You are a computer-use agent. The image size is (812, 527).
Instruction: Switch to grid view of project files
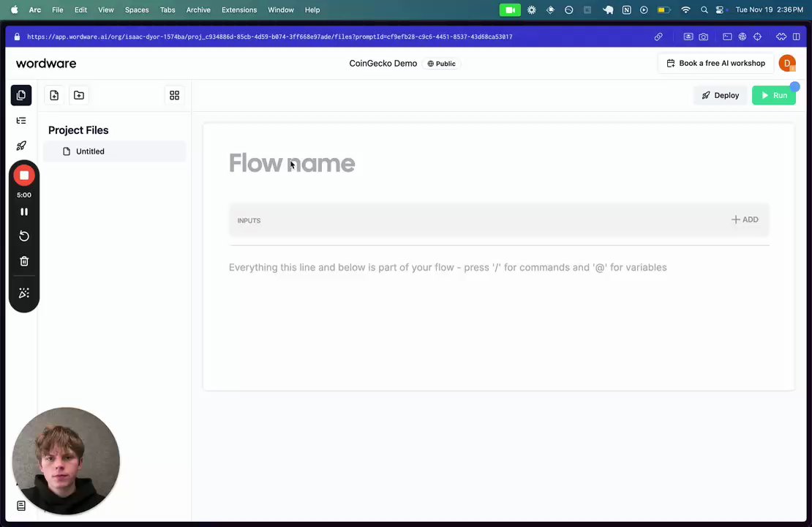[x=175, y=95]
